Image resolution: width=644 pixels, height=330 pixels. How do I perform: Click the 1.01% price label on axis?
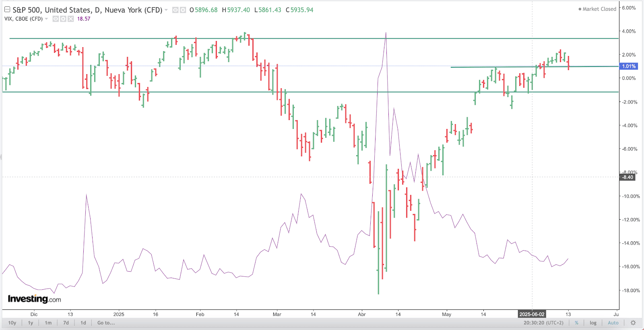click(x=629, y=66)
